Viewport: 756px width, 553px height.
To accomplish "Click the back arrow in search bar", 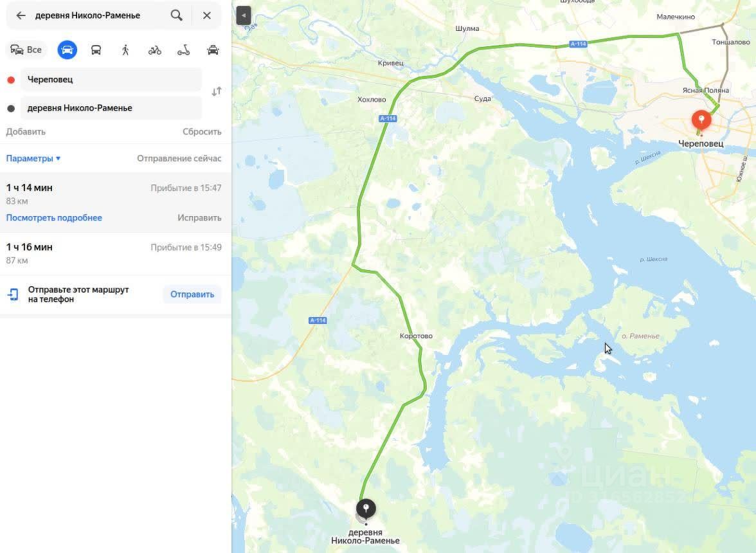I will (21, 15).
